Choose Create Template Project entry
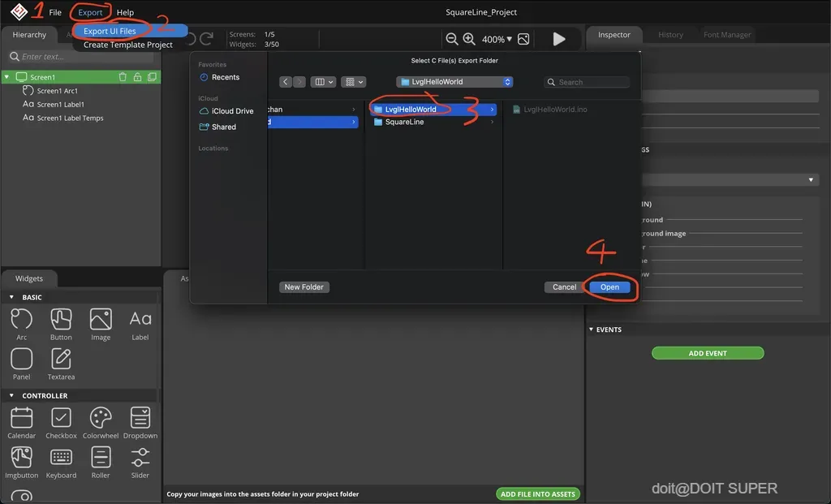Image resolution: width=831 pixels, height=504 pixels. [127, 45]
